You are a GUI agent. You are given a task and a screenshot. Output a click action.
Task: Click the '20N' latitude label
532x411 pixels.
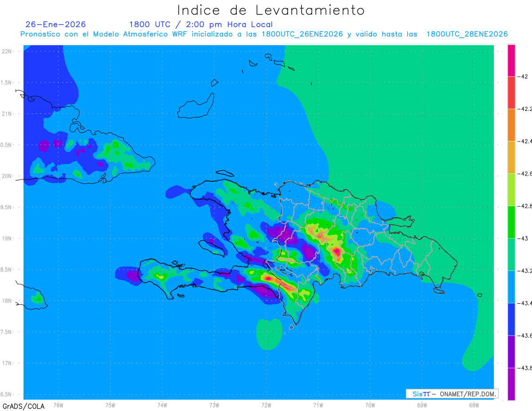click(7, 176)
